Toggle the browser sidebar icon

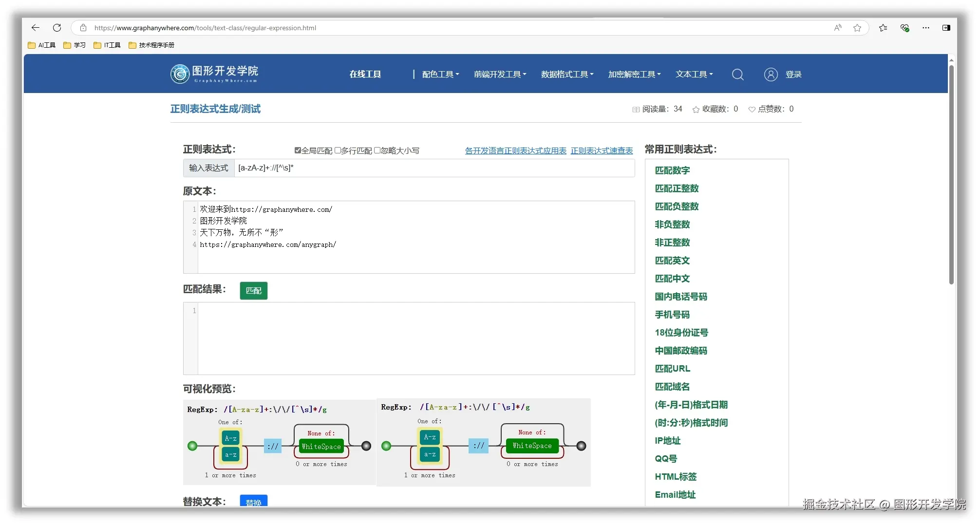(x=946, y=28)
